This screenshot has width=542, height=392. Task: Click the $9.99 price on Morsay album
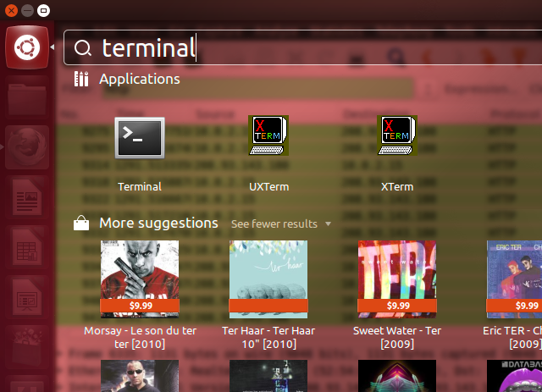141,306
